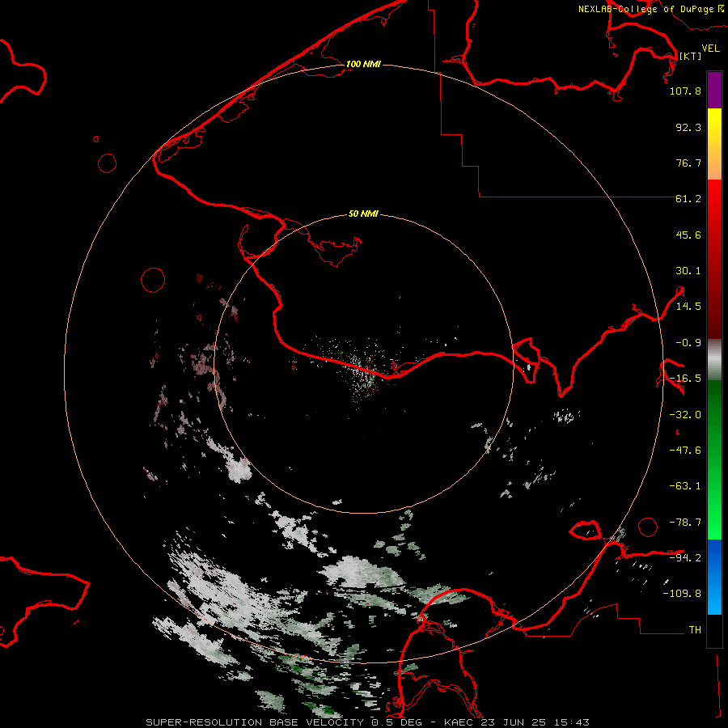
Task: Click the yellow-orange segment of velocity color bar
Action: 714,144
